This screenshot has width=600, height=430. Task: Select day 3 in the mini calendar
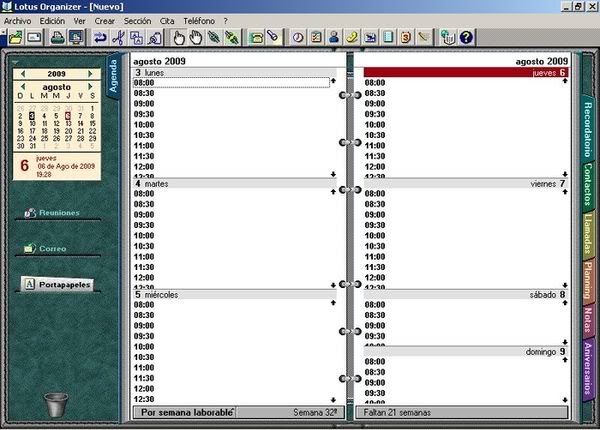[32, 116]
